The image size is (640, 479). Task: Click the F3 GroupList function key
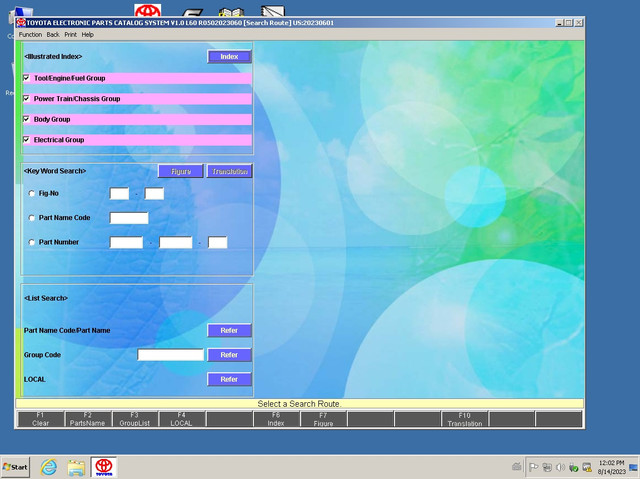click(x=135, y=419)
